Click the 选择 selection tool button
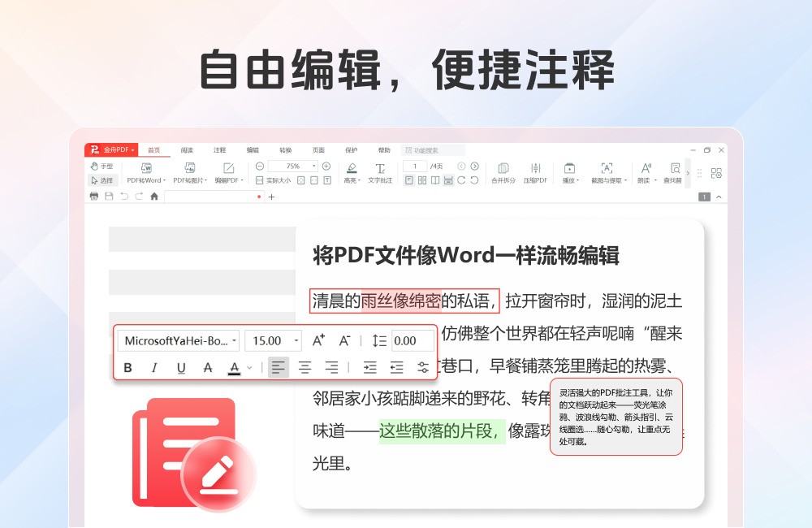 (102, 180)
